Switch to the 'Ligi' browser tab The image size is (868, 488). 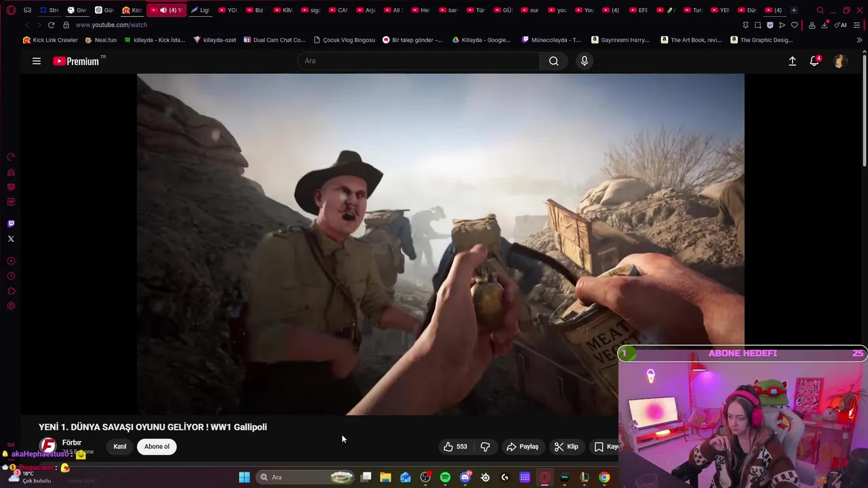pyautogui.click(x=200, y=10)
